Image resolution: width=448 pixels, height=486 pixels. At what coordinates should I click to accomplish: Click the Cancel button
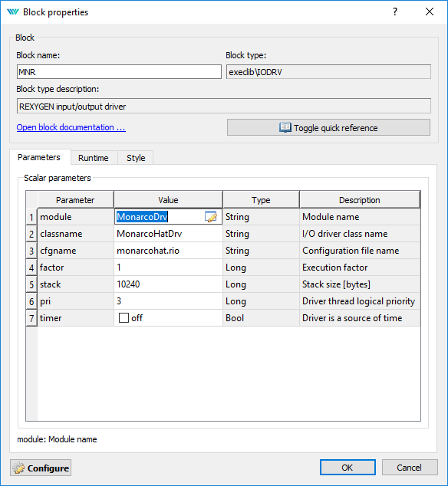[x=410, y=468]
